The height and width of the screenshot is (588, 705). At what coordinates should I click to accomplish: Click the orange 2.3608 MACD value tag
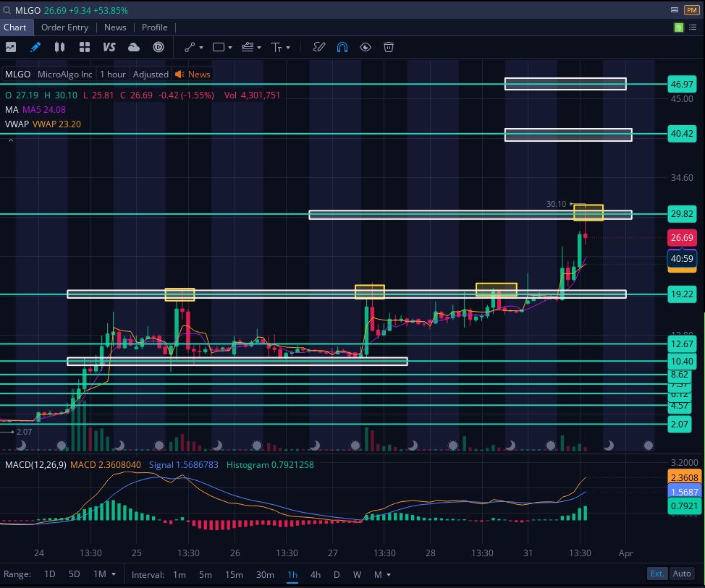(x=684, y=477)
